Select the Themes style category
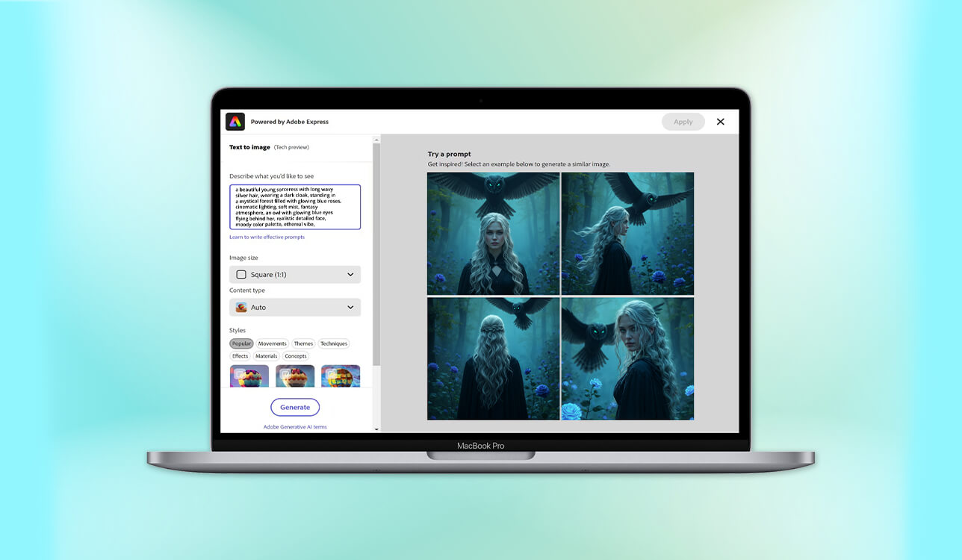The image size is (962, 560). pos(303,343)
